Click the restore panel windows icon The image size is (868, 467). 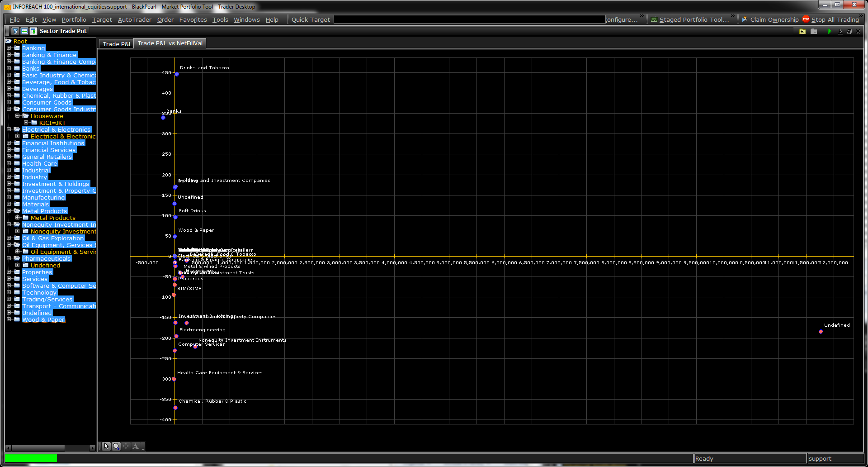(849, 31)
